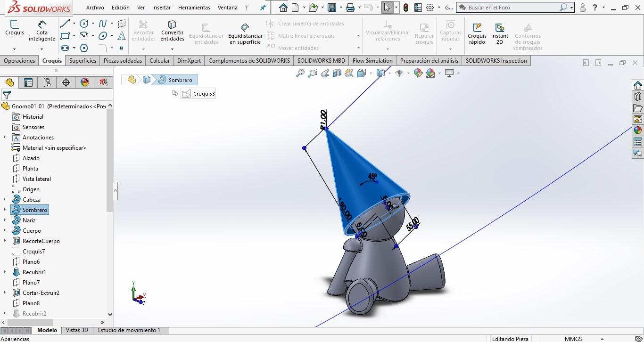The width and height of the screenshot is (644, 342).
Task: Expand the Cuerpo feature node
Action: tap(5, 231)
